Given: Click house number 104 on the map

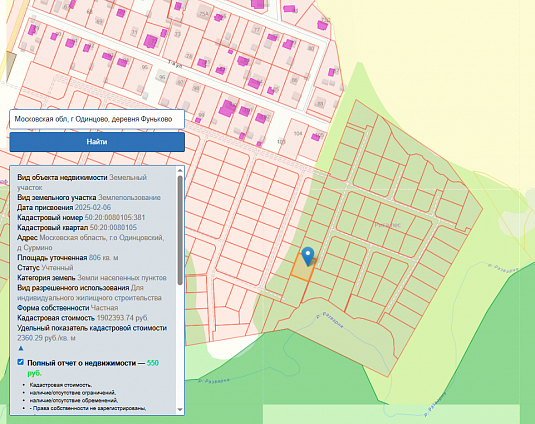Looking at the screenshot, I should click(298, 133).
